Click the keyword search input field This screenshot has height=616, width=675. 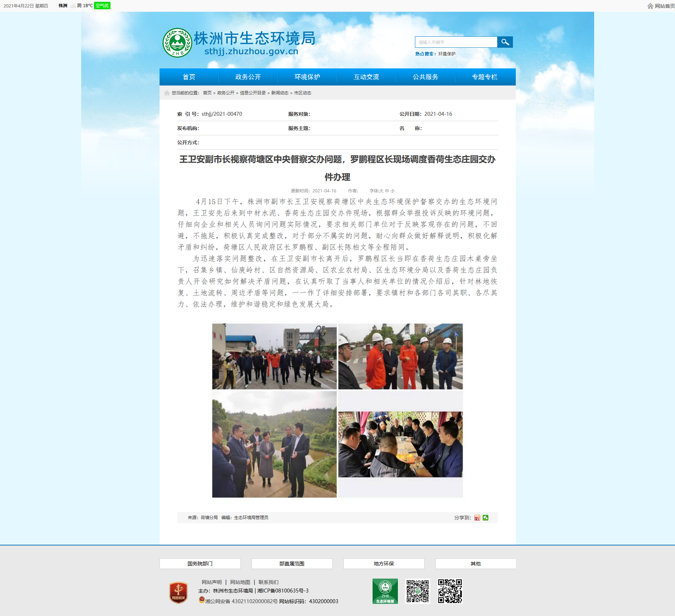(x=456, y=42)
